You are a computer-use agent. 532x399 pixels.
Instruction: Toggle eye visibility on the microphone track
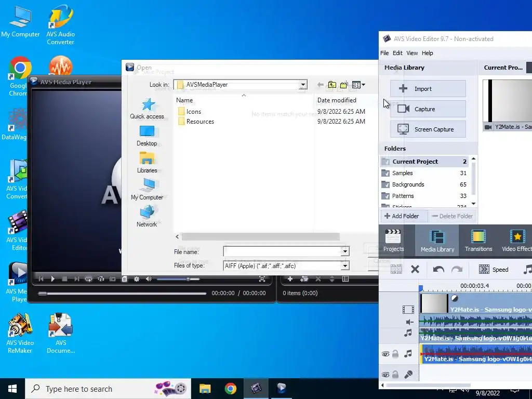click(x=385, y=375)
